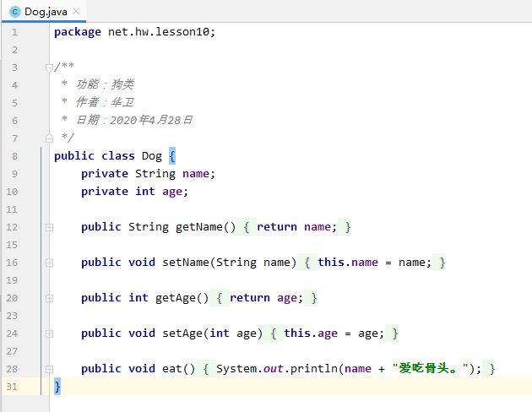Click the age field on line 10
Screen dimensions: 532x412
[x=172, y=192]
